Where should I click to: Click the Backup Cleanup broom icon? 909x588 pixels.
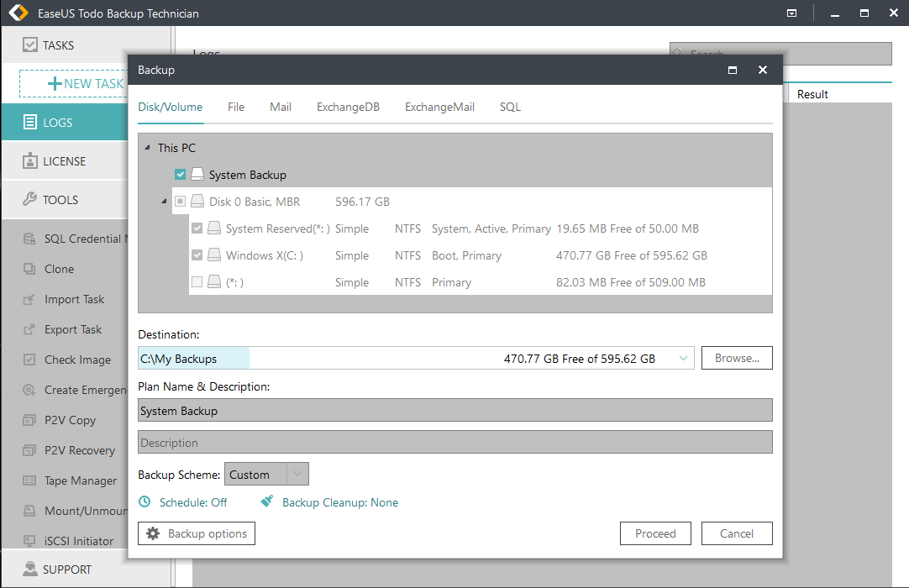[266, 501]
